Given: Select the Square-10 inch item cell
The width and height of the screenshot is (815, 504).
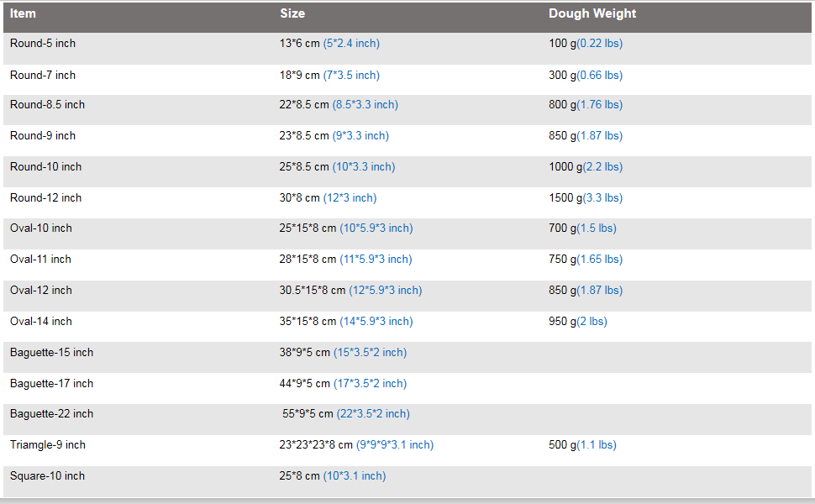Looking at the screenshot, I should 47,476.
